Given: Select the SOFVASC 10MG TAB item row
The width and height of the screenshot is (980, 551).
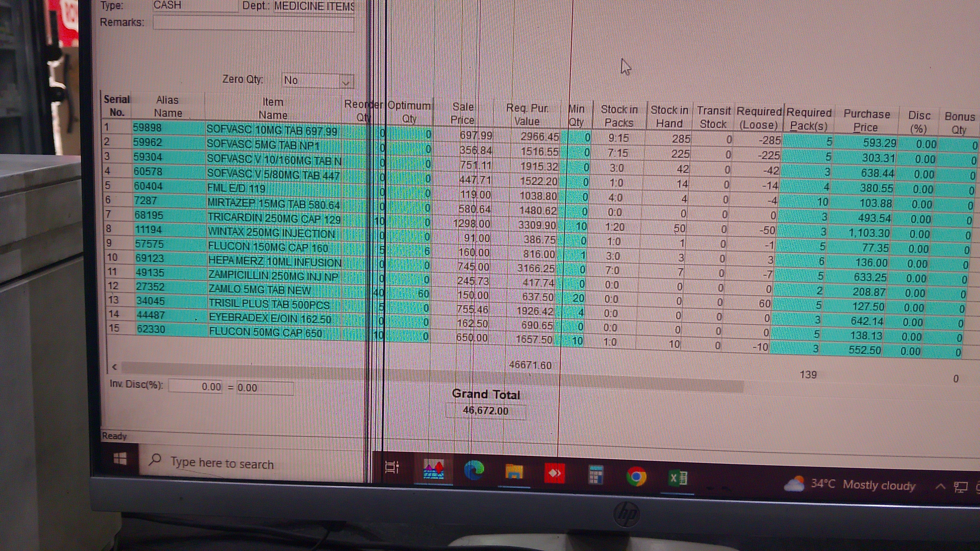Looking at the screenshot, I should pyautogui.click(x=272, y=130).
